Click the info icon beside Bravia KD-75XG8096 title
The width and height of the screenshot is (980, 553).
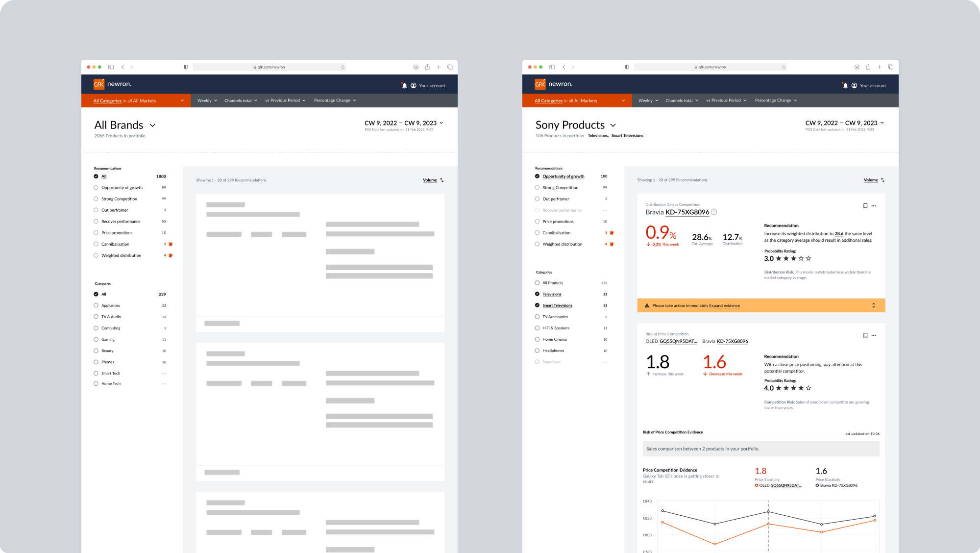click(x=714, y=212)
